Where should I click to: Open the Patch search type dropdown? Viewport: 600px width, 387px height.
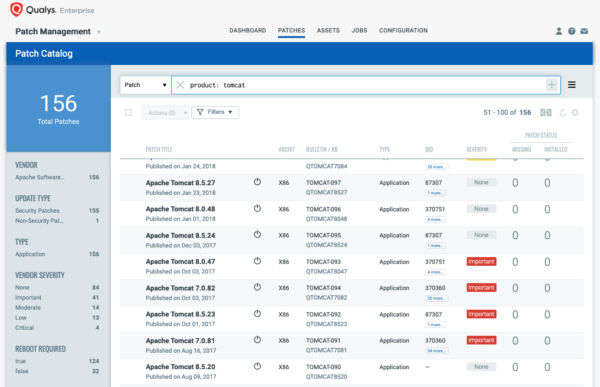(145, 85)
